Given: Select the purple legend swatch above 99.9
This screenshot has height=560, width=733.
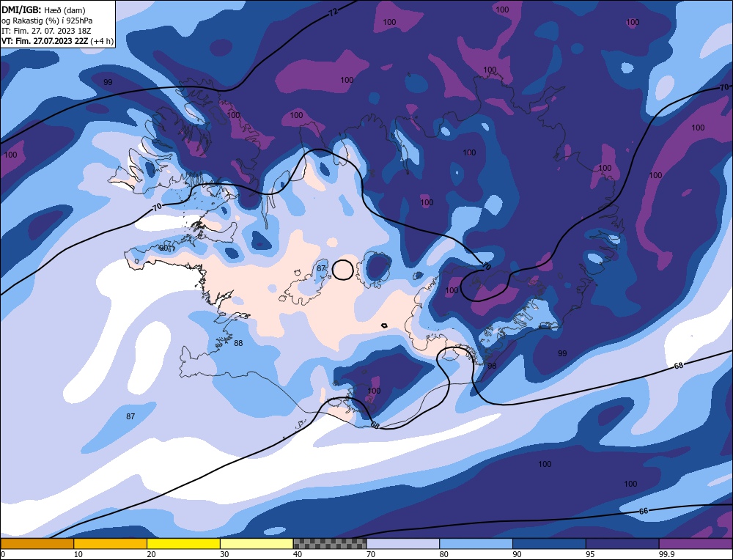Looking at the screenshot, I should [x=696, y=543].
